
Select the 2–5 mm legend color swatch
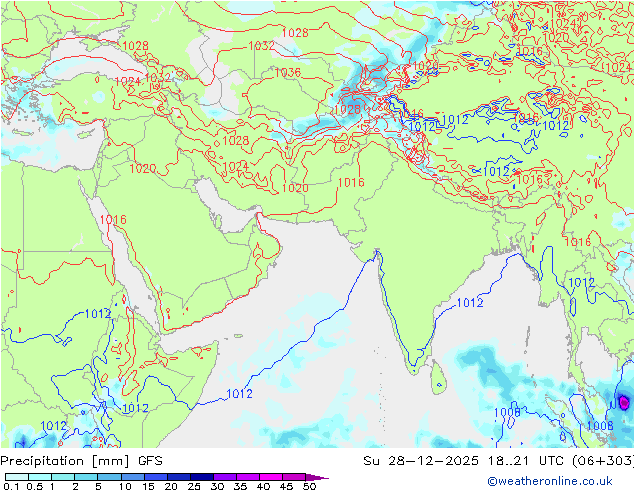click(x=86, y=477)
